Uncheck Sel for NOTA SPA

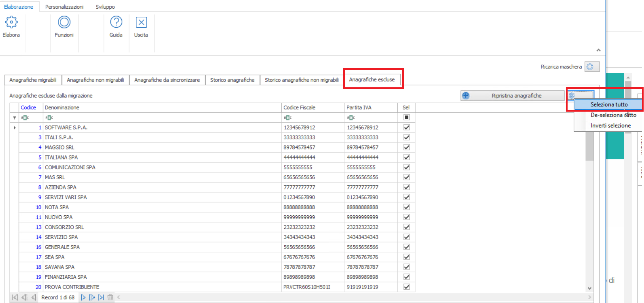pyautogui.click(x=406, y=207)
